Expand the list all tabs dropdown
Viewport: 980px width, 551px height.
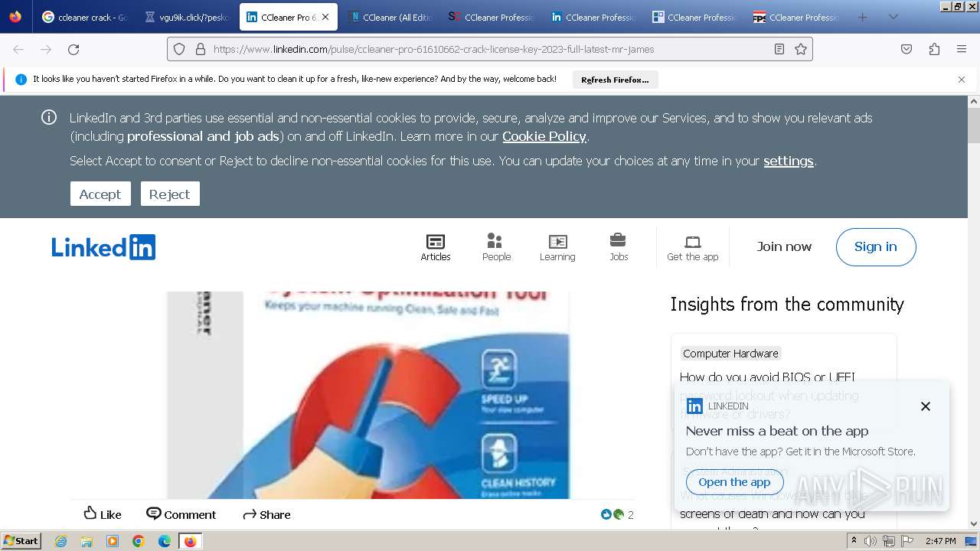[x=893, y=17]
